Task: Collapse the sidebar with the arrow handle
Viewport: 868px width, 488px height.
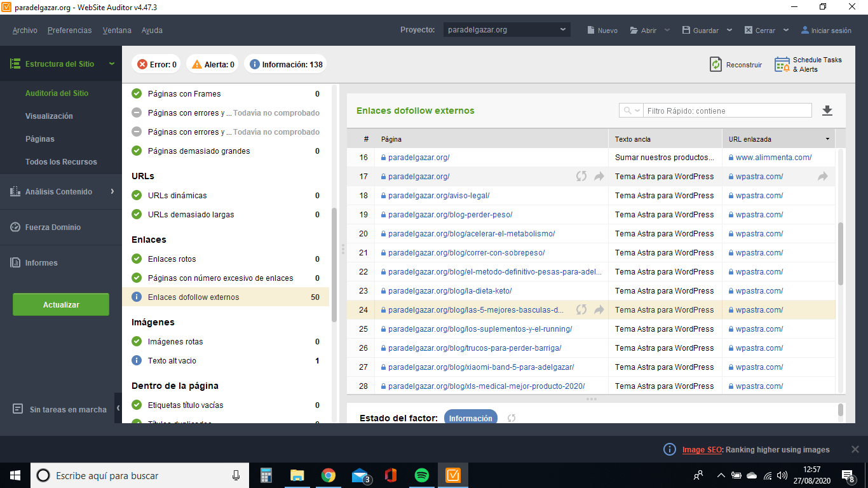Action: coord(118,408)
